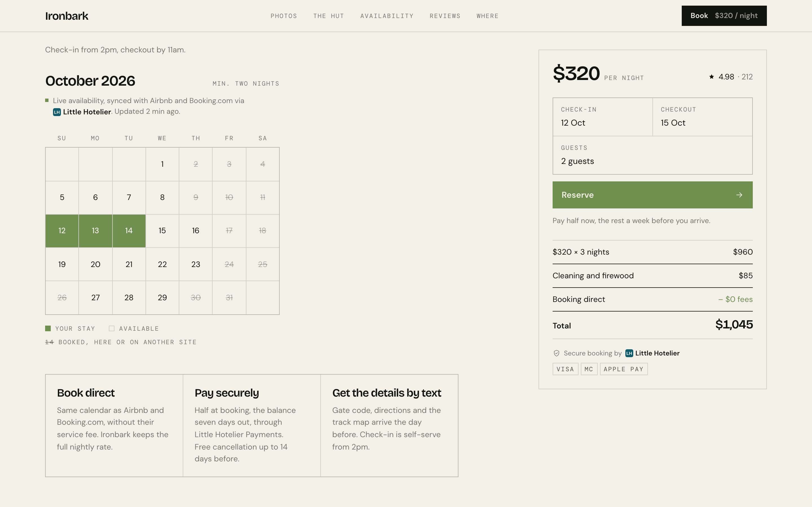Select October 15 in the calendar
812x507 pixels.
point(162,231)
